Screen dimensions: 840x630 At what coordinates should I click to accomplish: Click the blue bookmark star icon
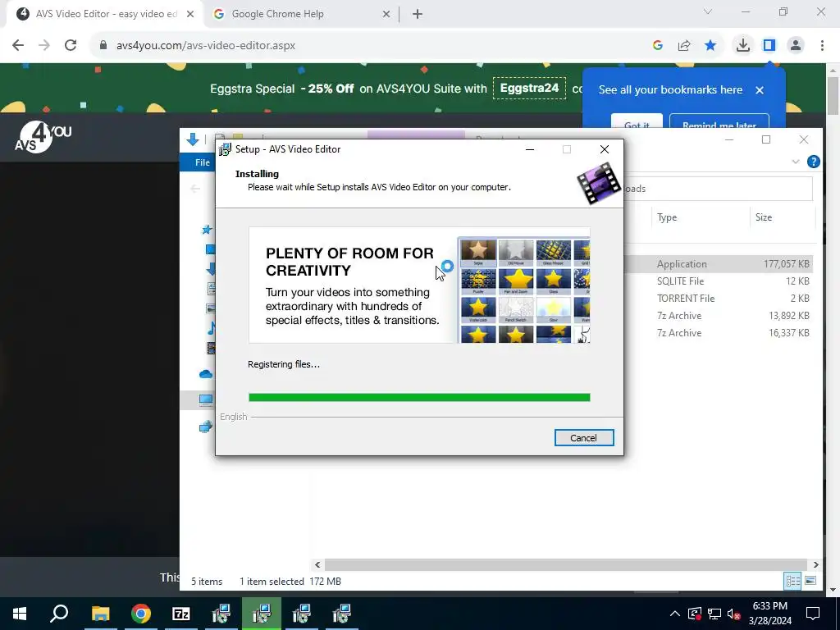point(710,46)
